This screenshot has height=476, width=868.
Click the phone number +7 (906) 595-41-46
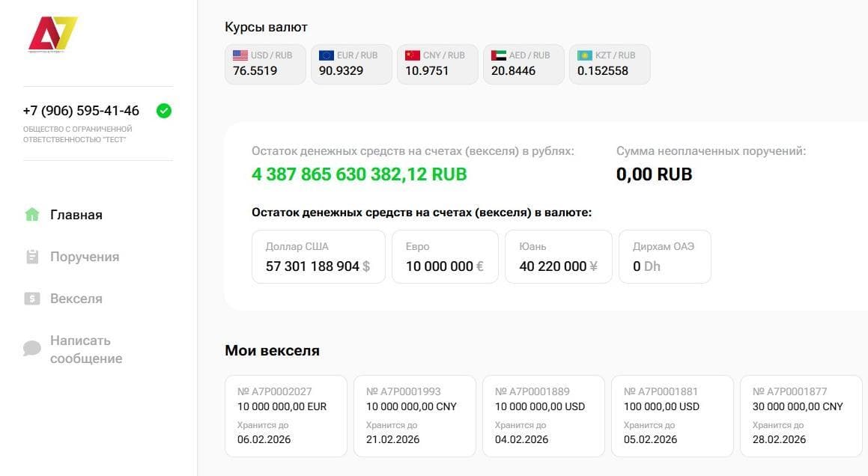pyautogui.click(x=80, y=110)
